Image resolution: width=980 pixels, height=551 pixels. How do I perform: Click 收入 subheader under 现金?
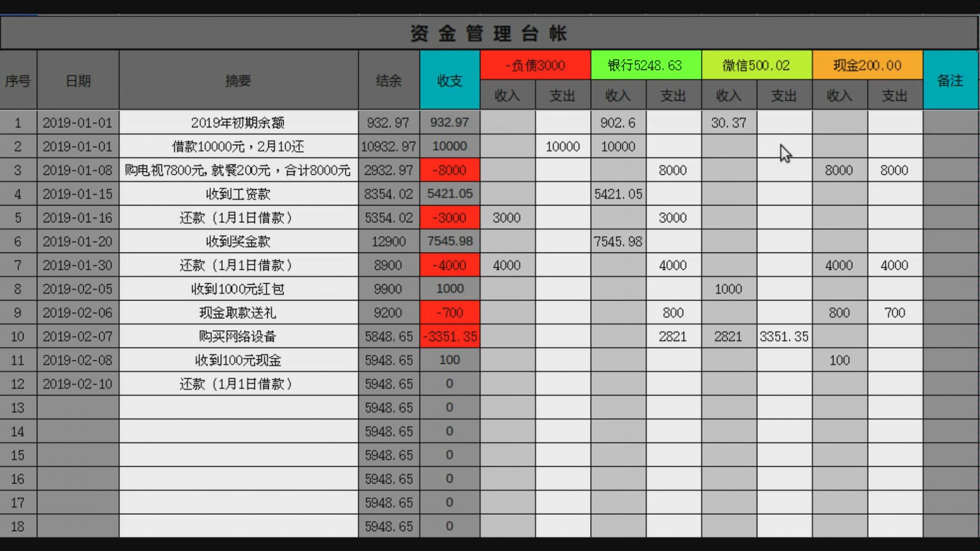coord(840,95)
